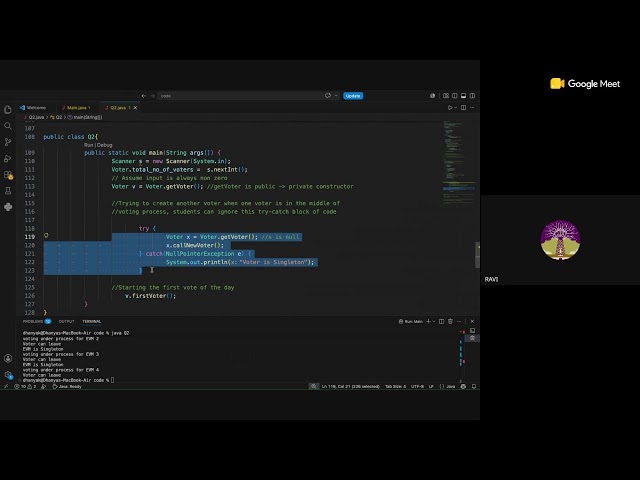Screen dimensions: 640x480
Task: Toggle the bottom panel layout icon
Action: [x=464, y=96]
